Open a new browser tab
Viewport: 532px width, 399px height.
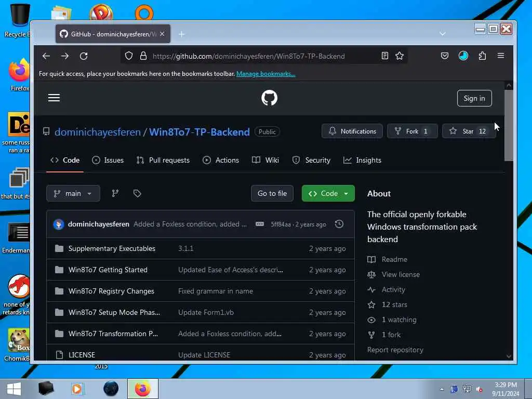182,34
